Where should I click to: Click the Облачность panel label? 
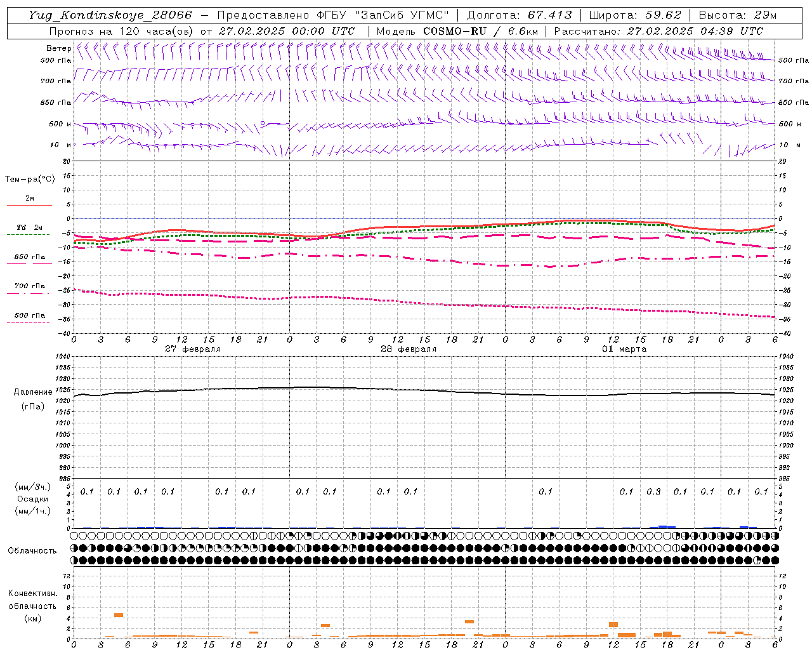[32, 550]
